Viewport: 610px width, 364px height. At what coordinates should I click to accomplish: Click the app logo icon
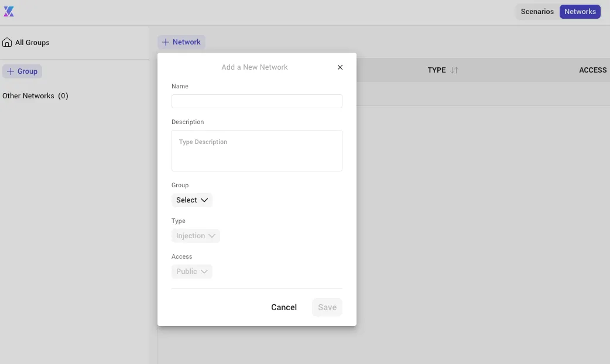pyautogui.click(x=9, y=12)
